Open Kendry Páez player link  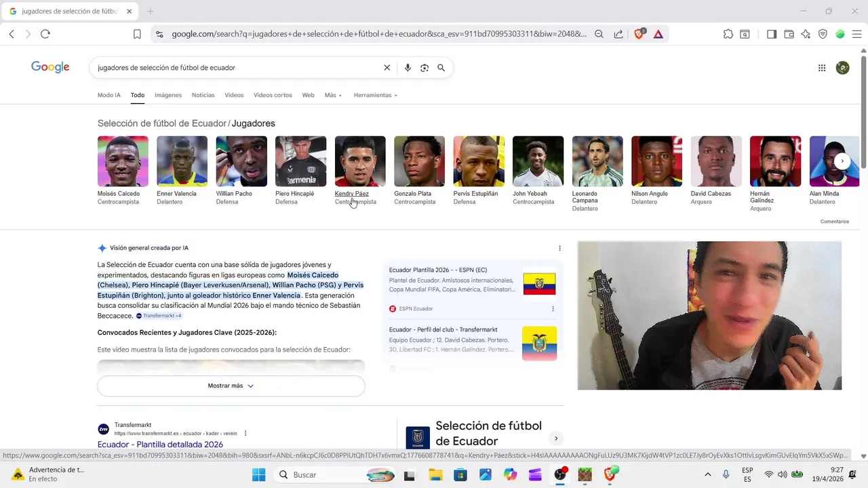pos(351,194)
